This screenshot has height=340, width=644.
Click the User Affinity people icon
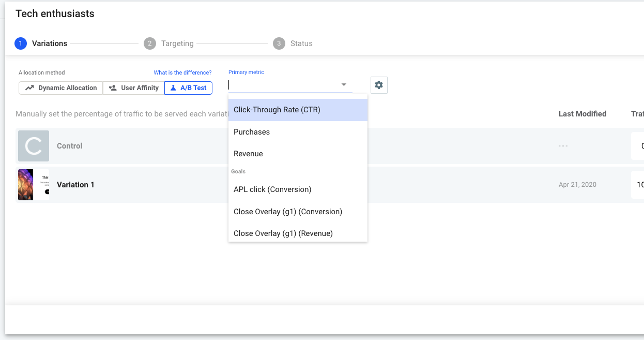pos(113,88)
